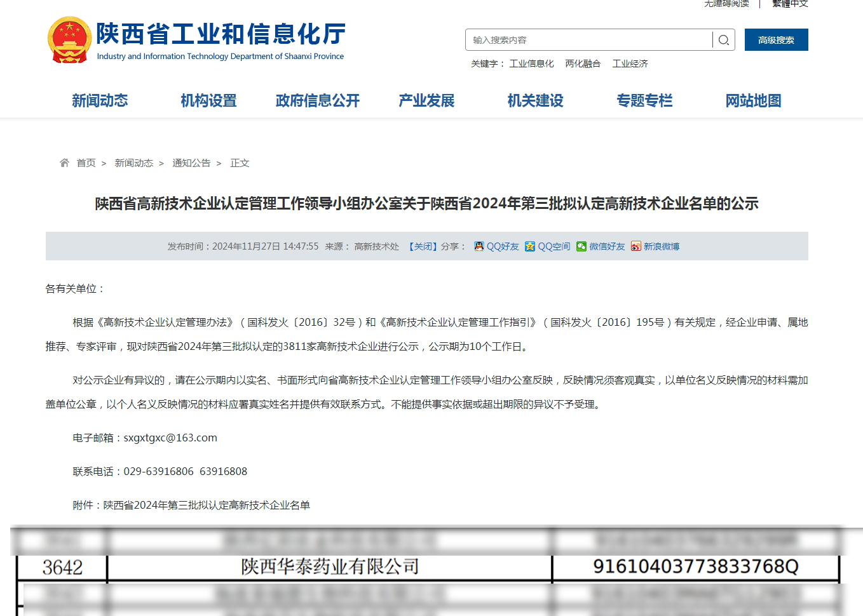The width and height of the screenshot is (863, 616).
Task: Share article with the 微信好友 WeChat icon
Action: tap(581, 246)
